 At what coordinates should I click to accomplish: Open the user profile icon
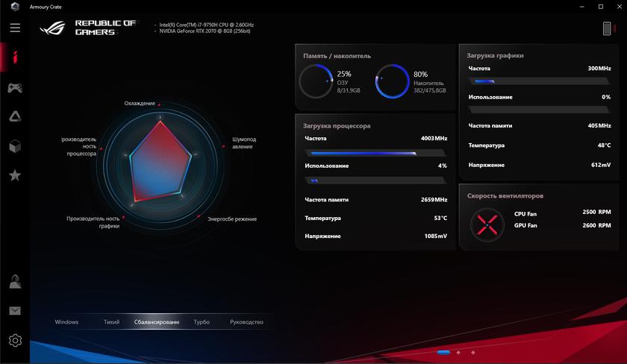[x=15, y=282]
